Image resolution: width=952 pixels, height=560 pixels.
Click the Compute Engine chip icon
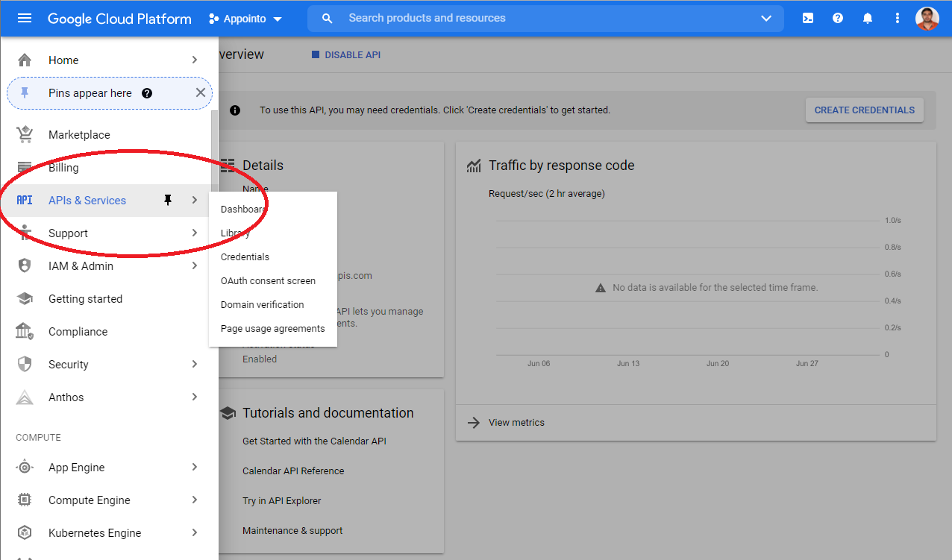coord(25,500)
